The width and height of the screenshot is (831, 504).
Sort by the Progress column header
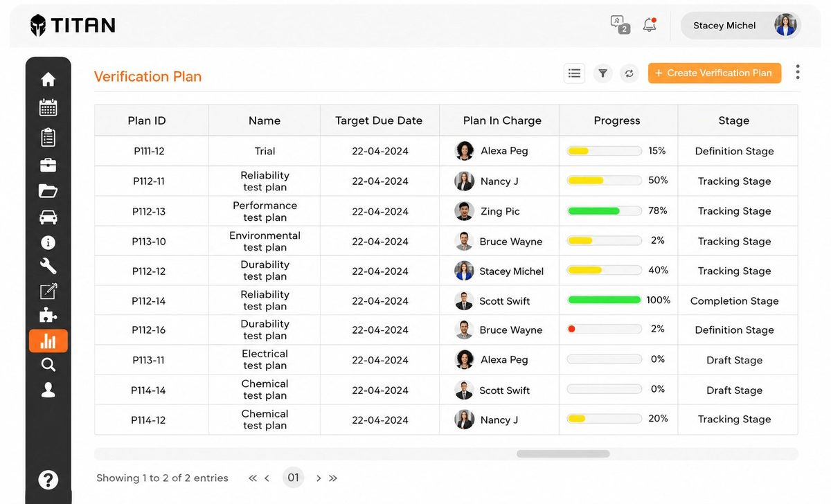tap(617, 120)
